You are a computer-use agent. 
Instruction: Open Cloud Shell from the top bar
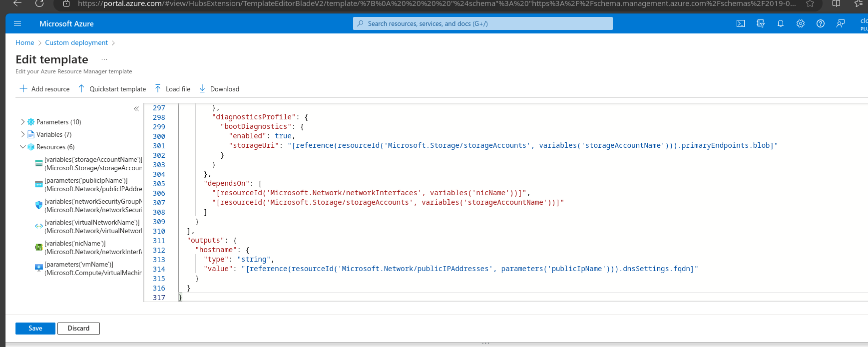coord(741,23)
